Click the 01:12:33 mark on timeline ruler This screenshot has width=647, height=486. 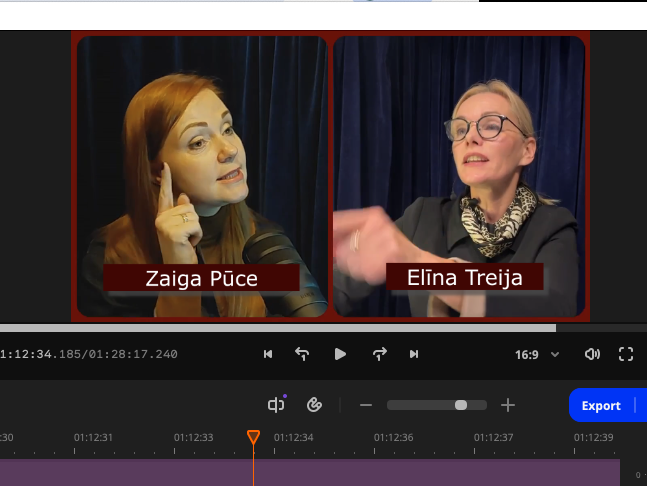point(194,437)
